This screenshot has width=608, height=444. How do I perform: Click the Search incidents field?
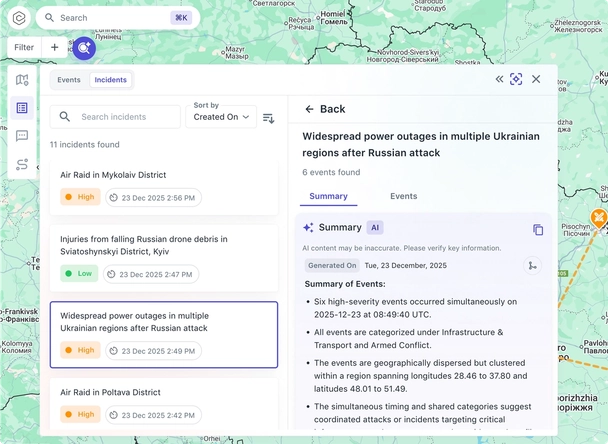coord(115,117)
